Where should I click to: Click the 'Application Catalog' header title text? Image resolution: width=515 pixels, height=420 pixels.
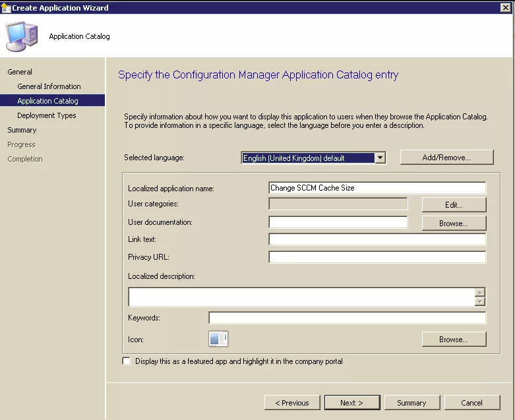80,36
